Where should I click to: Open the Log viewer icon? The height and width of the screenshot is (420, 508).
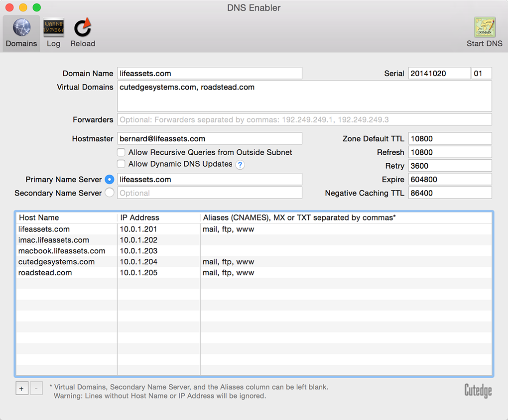[53, 27]
